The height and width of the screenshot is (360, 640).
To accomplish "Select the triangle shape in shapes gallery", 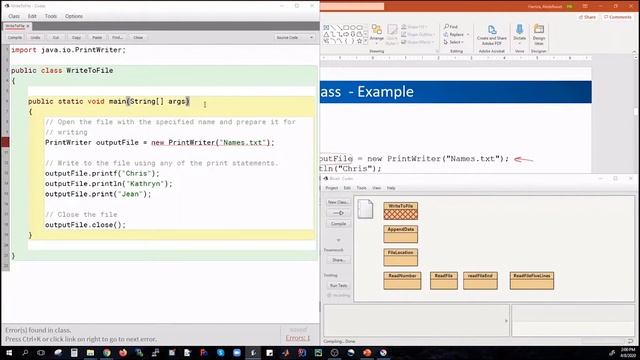I will tap(326, 34).
